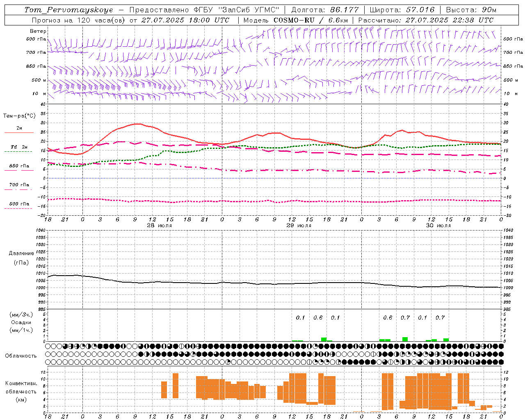Click the left "700 гПа" wind level label

pos(36,52)
